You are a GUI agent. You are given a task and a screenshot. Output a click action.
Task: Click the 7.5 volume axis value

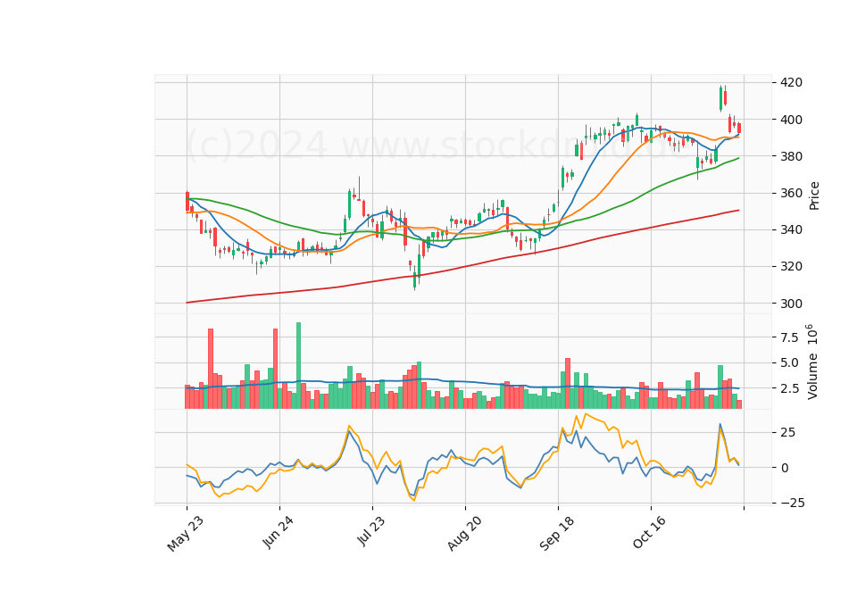click(789, 337)
